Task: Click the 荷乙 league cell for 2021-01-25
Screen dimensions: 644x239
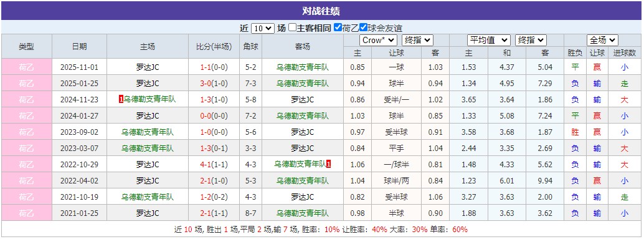Action: 26,213
